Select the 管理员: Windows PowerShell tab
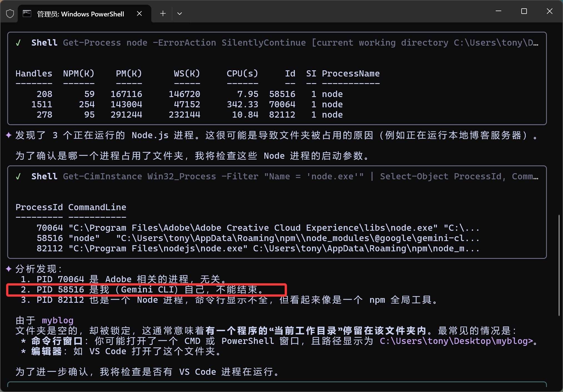 (x=81, y=14)
